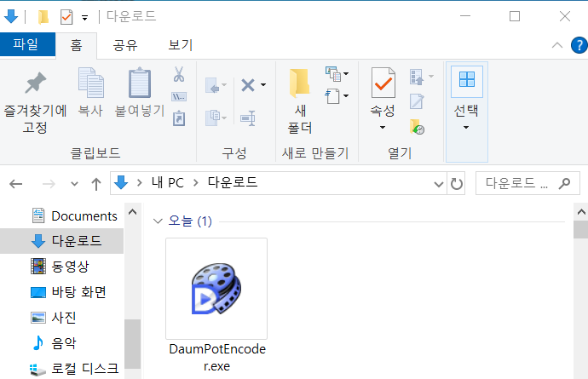Viewport: 588px width, 379px height.
Task: Expand breadcrumb chevron before 내 PC
Action: point(140,183)
